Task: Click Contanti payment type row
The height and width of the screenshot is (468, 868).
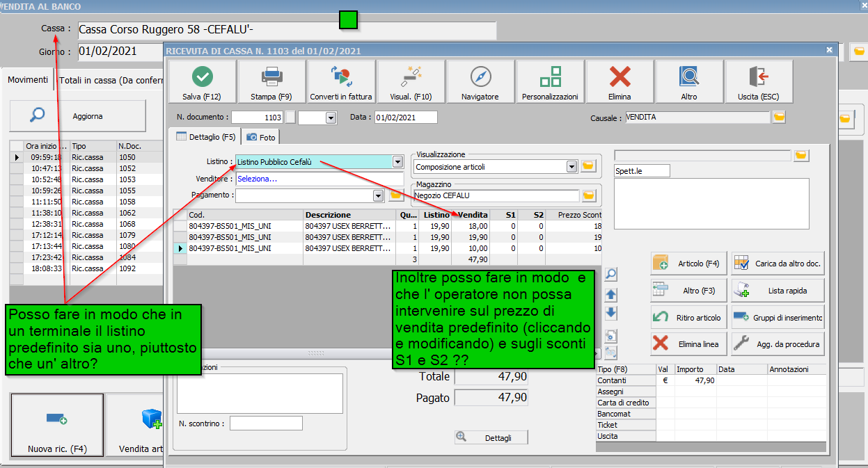Action: [626, 380]
